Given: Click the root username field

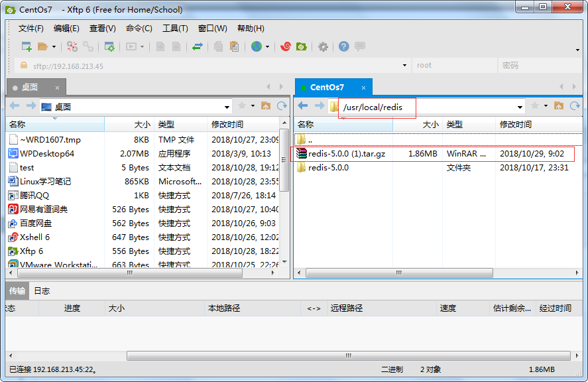Looking at the screenshot, I should tap(454, 66).
